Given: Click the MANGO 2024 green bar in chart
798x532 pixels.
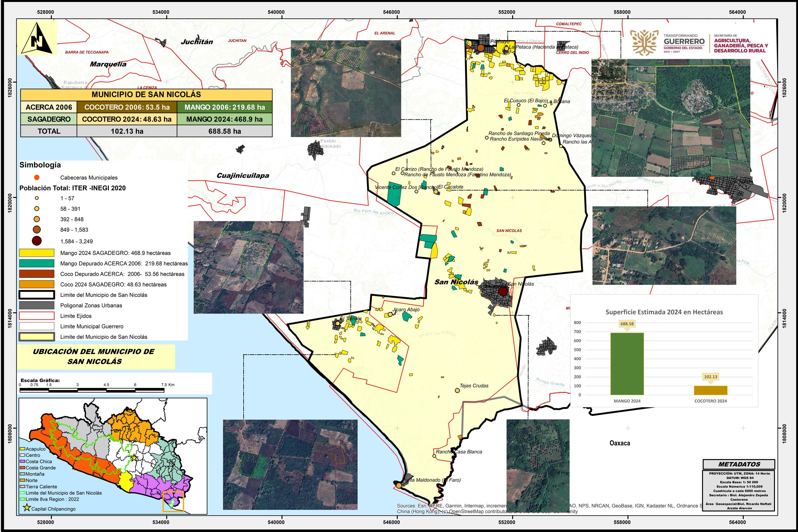Looking at the screenshot, I should (x=627, y=364).
